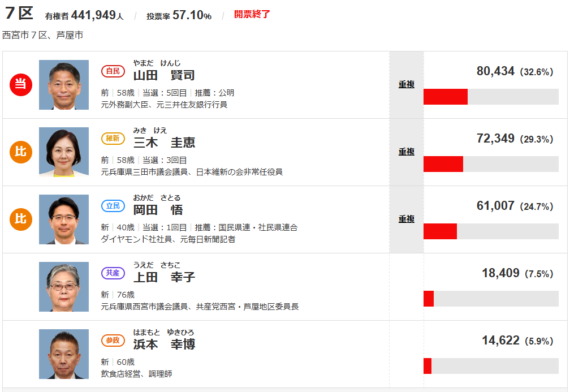570x392 pixels.
Task: Click the red 当 winner badge
Action: point(21,85)
